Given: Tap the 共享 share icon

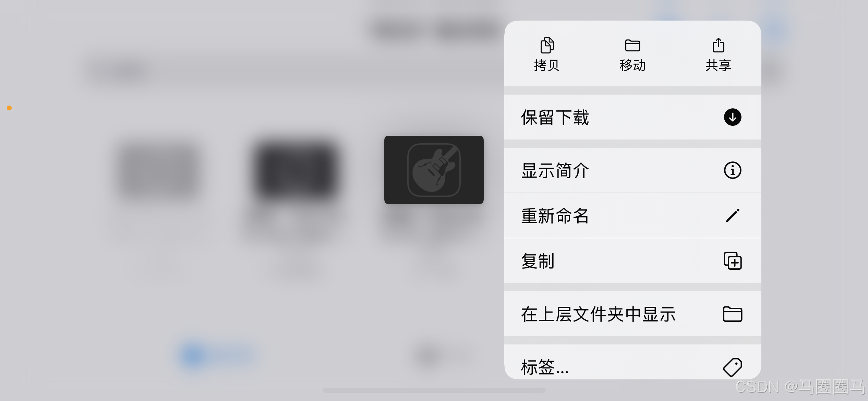Looking at the screenshot, I should (x=718, y=45).
